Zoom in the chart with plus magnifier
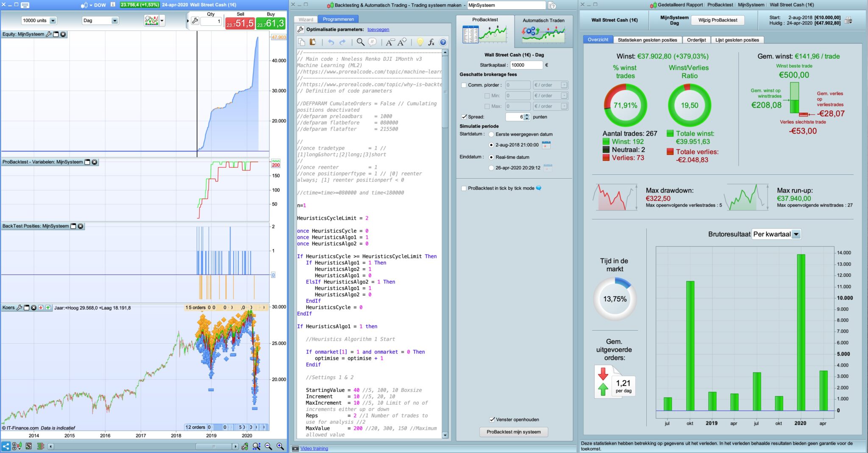 click(x=280, y=446)
